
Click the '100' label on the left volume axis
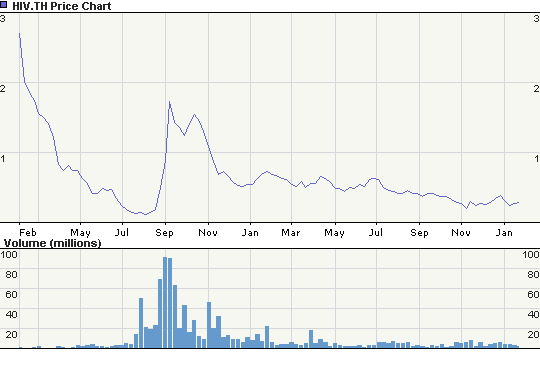coord(9,255)
